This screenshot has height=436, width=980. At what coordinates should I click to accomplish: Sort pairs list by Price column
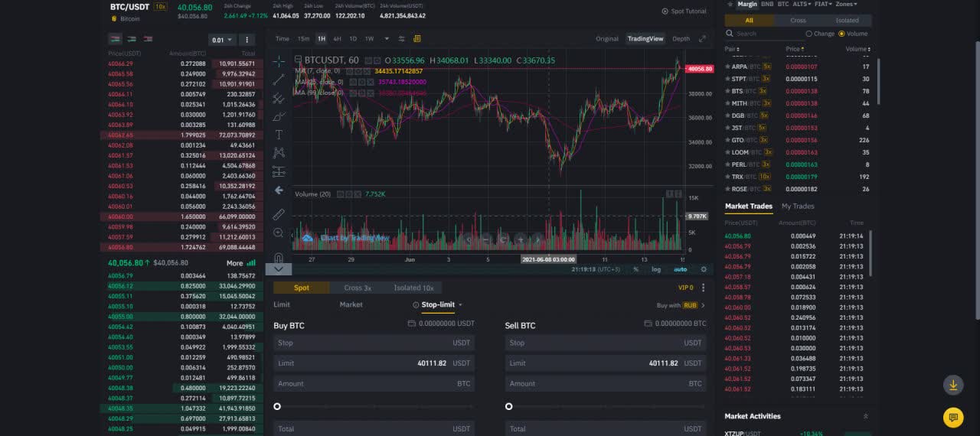pos(794,49)
